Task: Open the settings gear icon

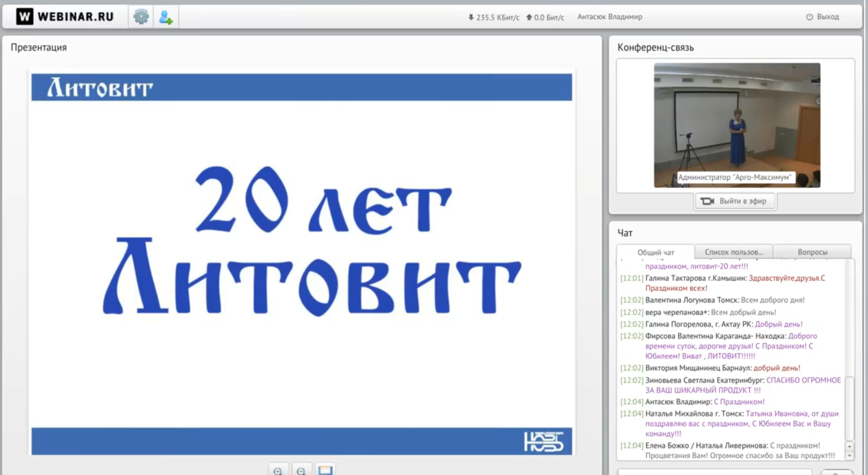Action: 141,17
